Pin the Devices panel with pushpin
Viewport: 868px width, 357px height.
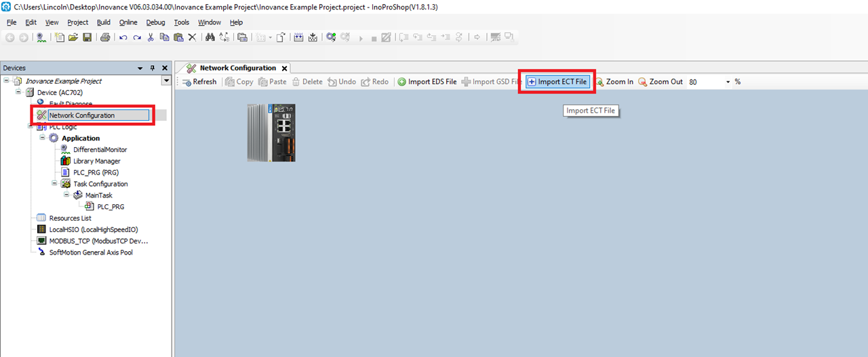click(x=153, y=68)
